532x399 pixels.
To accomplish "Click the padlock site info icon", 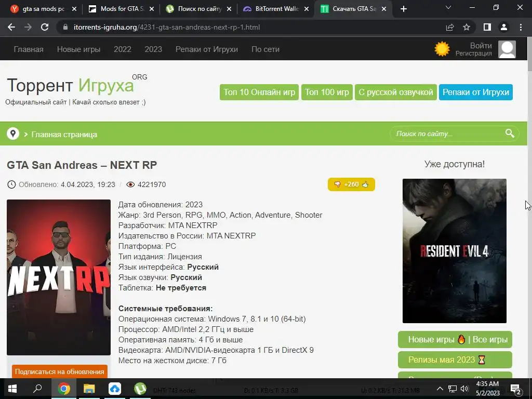I will [x=65, y=27].
